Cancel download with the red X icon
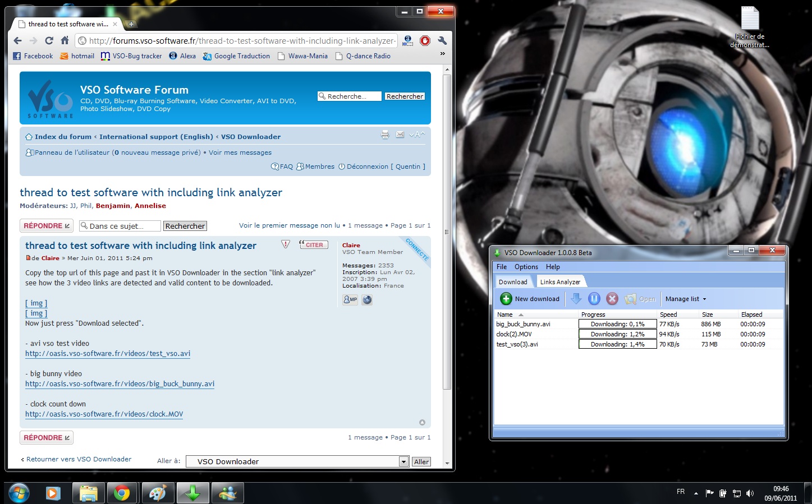 pos(612,299)
